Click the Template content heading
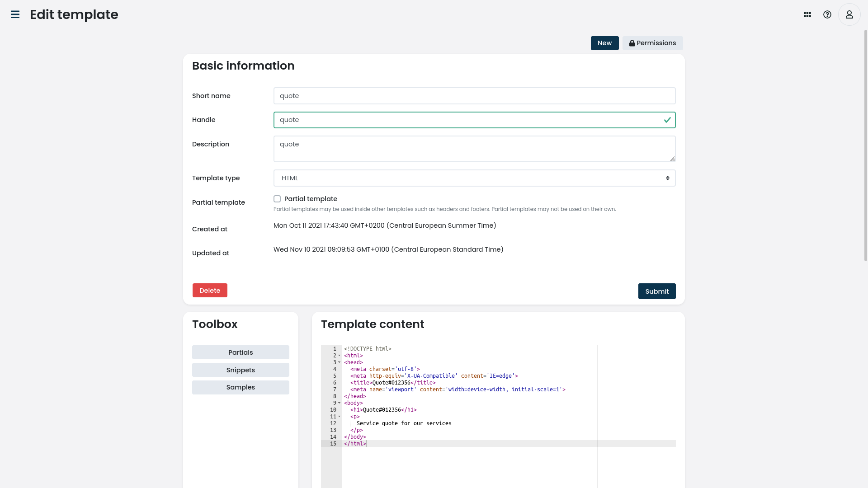868x488 pixels. pyautogui.click(x=373, y=324)
